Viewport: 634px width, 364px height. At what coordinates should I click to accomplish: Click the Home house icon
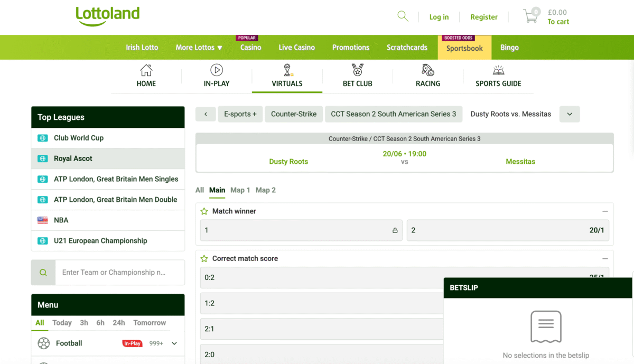point(146,70)
